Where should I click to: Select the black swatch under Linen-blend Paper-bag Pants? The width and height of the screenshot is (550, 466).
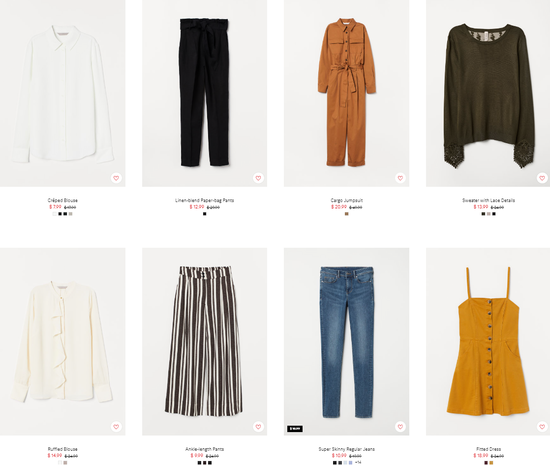click(204, 214)
